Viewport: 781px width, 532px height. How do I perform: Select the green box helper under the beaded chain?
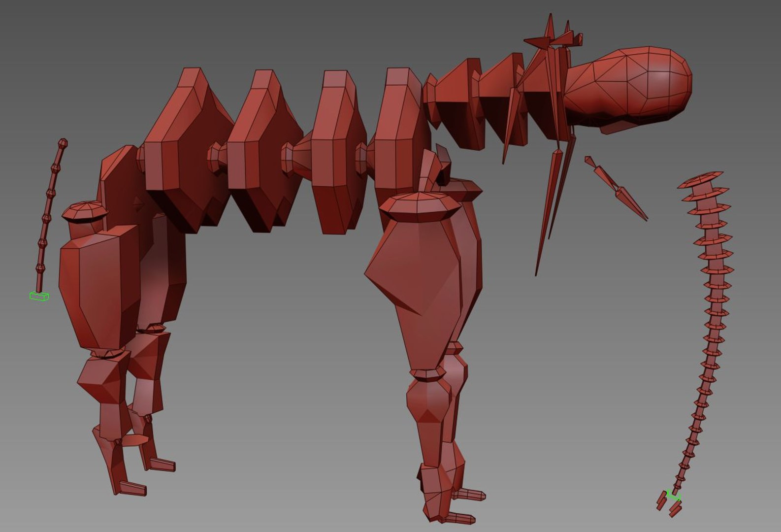(x=39, y=296)
